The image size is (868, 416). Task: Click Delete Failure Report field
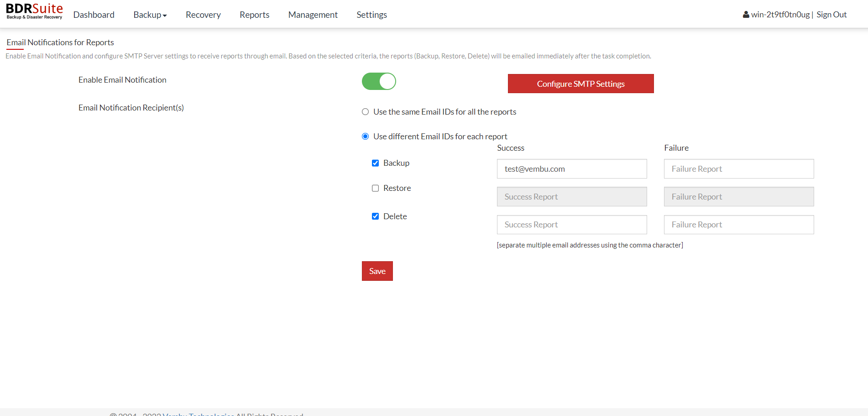click(739, 225)
